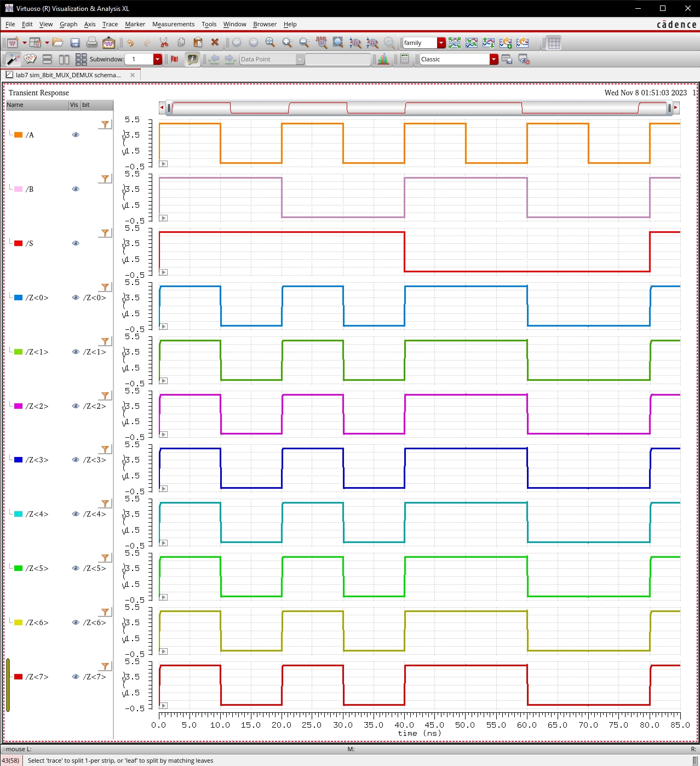
Task: Close the lab7 sim_8bit_MUX_DEMUX tab
Action: 133,75
